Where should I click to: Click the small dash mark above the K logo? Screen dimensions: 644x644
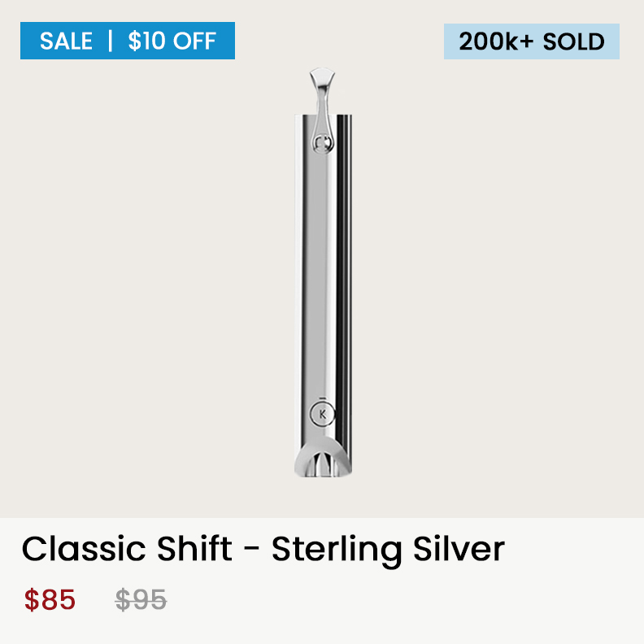[x=323, y=398]
